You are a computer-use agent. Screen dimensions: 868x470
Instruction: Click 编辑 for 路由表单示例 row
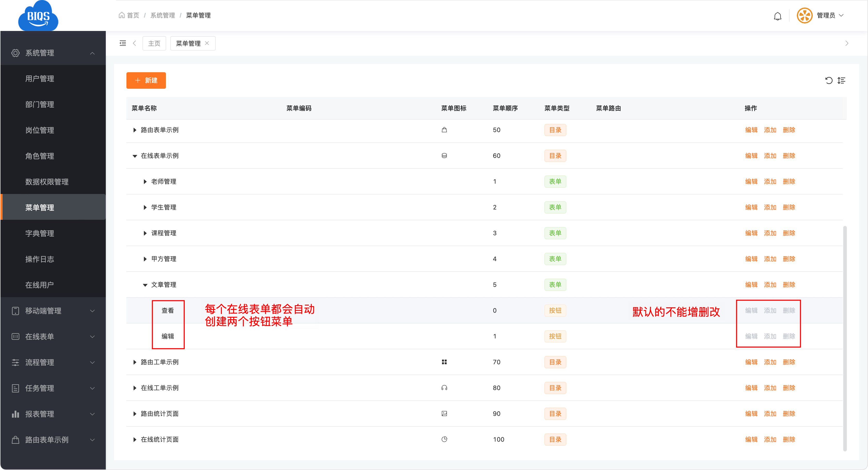(751, 130)
